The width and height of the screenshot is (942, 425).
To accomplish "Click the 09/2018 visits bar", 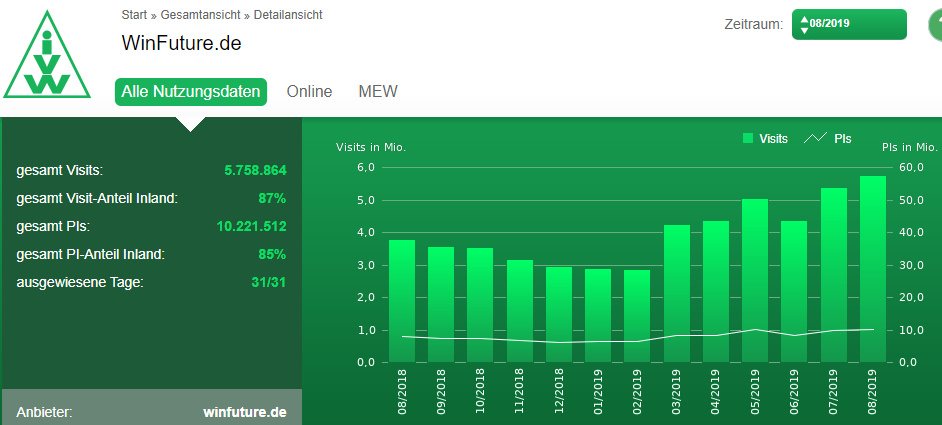I will pos(441,305).
